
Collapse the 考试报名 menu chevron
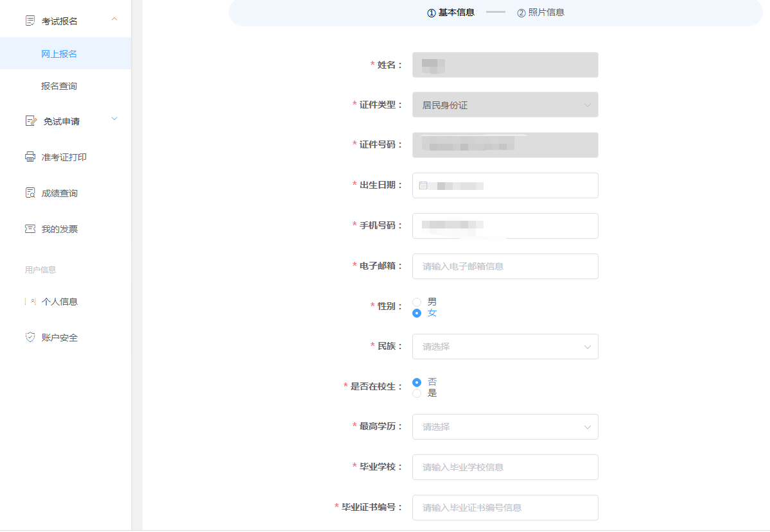114,19
